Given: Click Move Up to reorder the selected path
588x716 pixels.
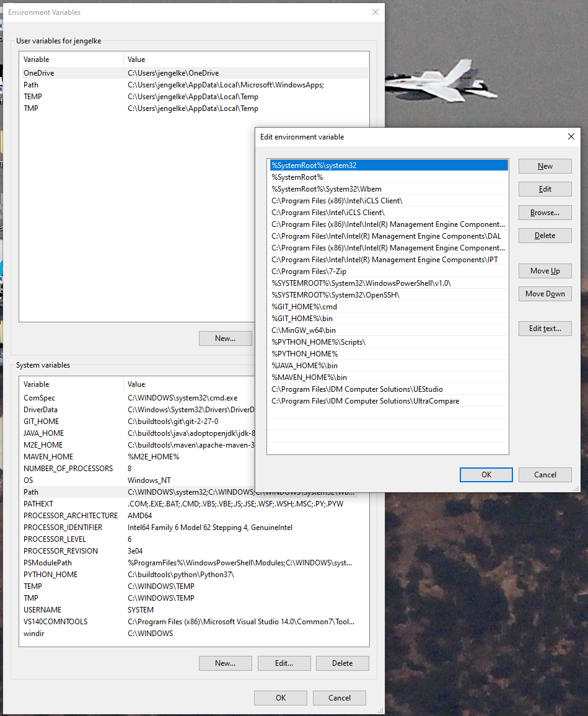Looking at the screenshot, I should (544, 271).
